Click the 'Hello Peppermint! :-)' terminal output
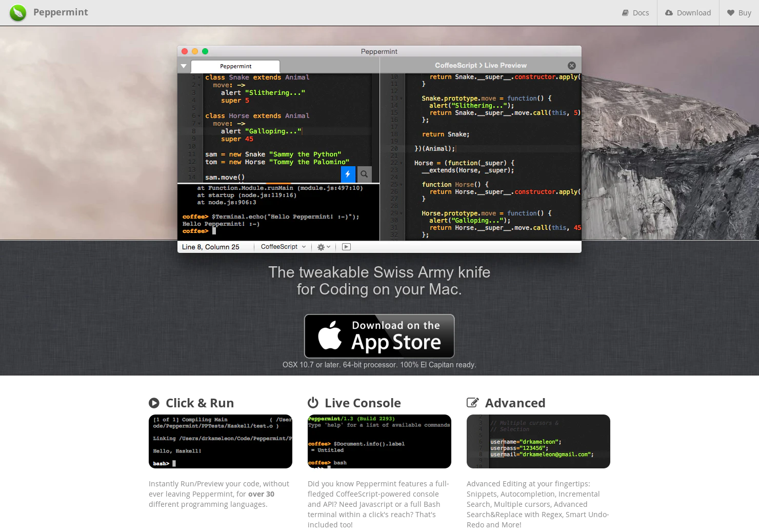759x532 pixels. point(221,224)
